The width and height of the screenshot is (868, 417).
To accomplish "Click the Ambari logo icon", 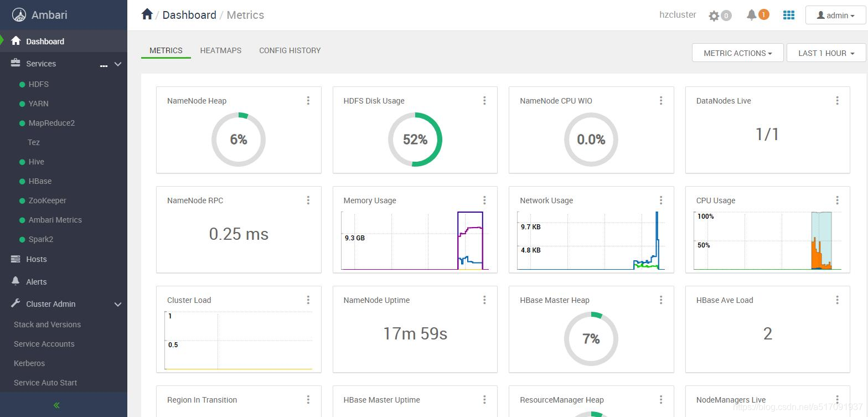I will point(19,15).
